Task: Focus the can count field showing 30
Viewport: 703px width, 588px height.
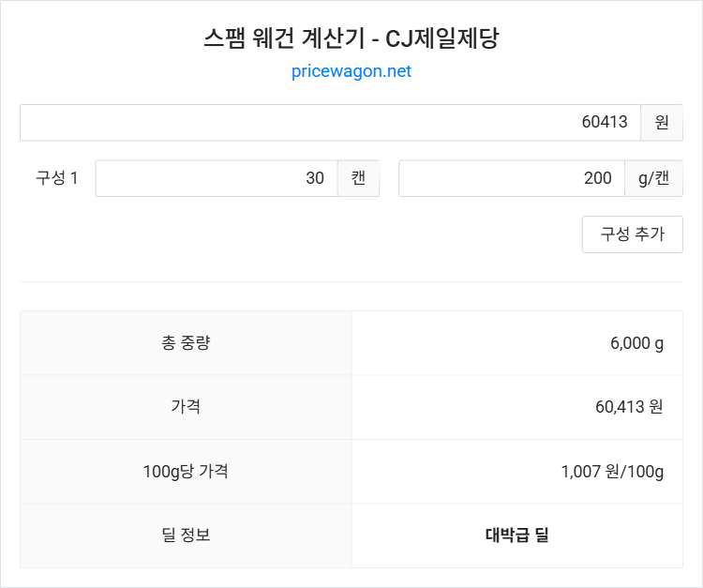Action: [217, 178]
